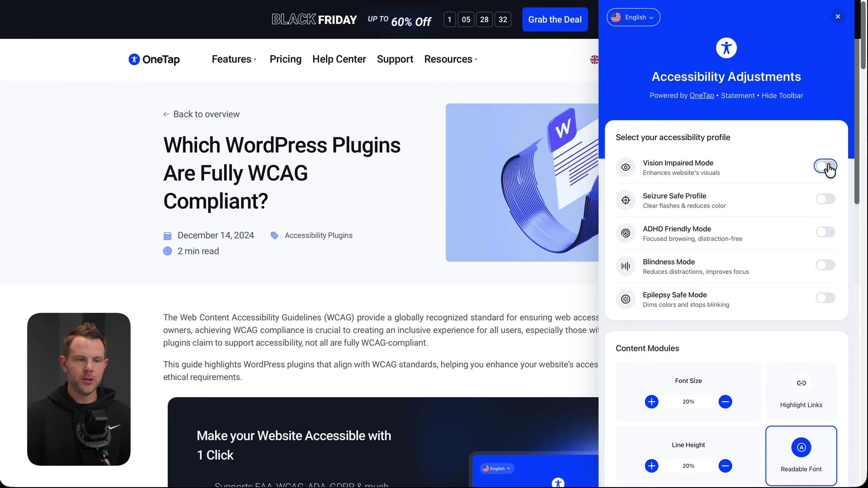Screen dimensions: 868x488
Task: Click the Epilepsy Safe Mode icon
Action: (626, 299)
